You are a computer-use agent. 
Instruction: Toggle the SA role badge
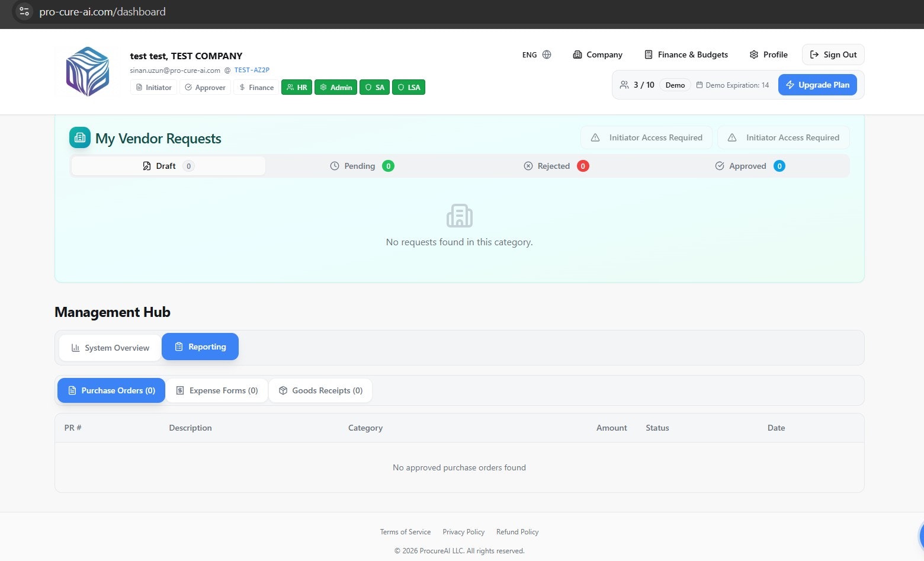click(x=374, y=87)
